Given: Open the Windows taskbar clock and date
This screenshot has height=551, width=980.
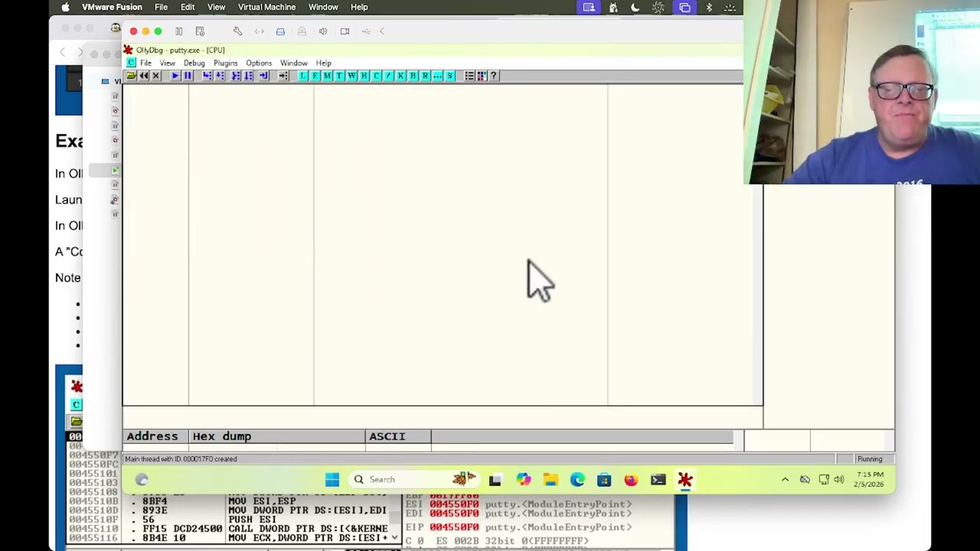Looking at the screenshot, I should pos(868,480).
